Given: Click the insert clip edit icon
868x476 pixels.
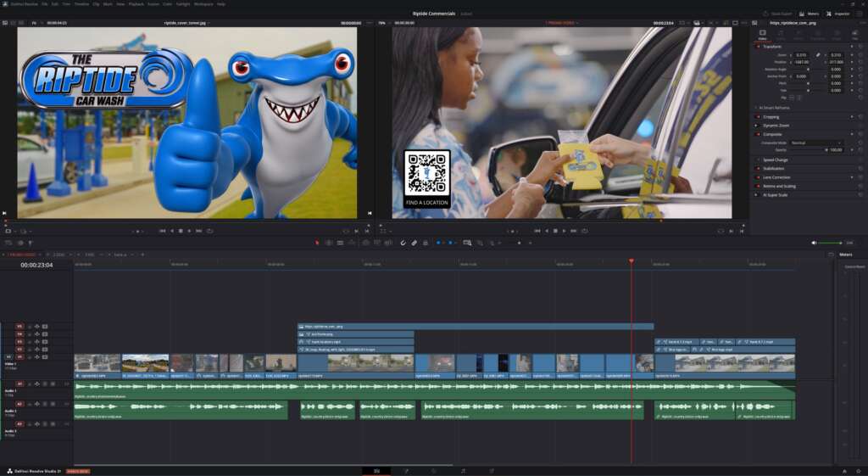Looking at the screenshot, I should (x=366, y=243).
